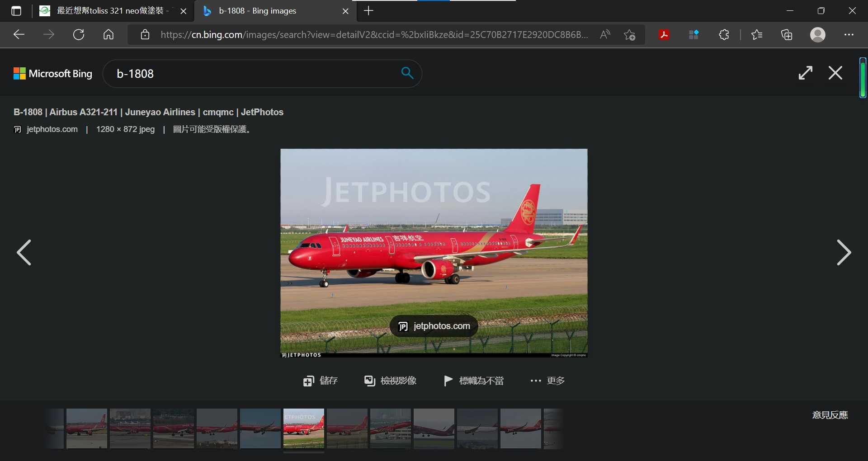Start Read Aloud from the address bar
The height and width of the screenshot is (461, 868).
click(x=605, y=35)
